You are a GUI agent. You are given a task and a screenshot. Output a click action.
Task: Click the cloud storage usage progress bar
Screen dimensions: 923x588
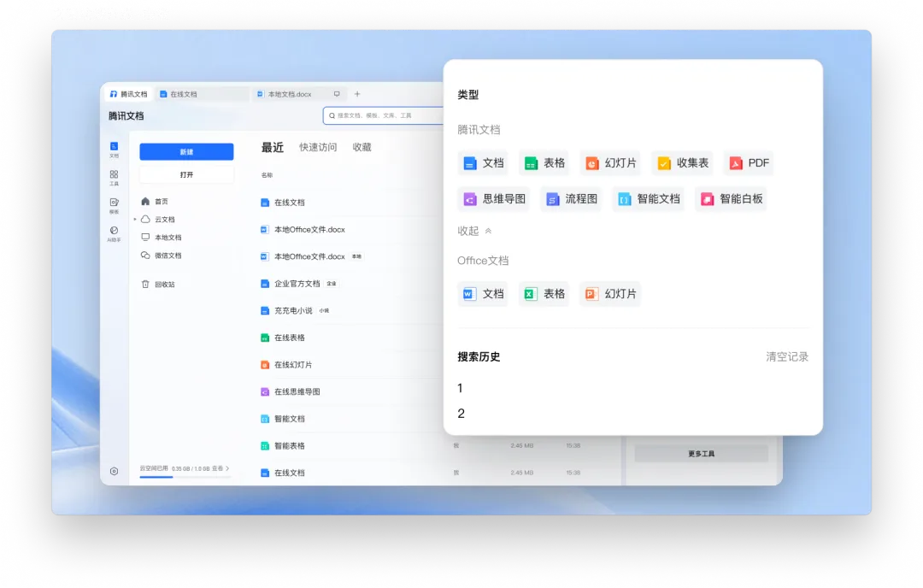185,477
